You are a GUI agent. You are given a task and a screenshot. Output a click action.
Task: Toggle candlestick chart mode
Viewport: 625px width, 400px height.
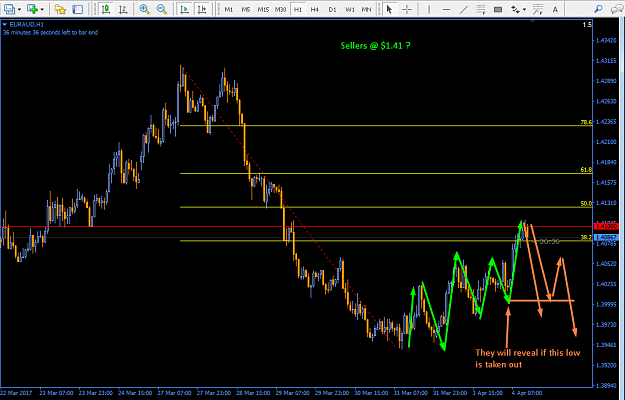tap(106, 9)
